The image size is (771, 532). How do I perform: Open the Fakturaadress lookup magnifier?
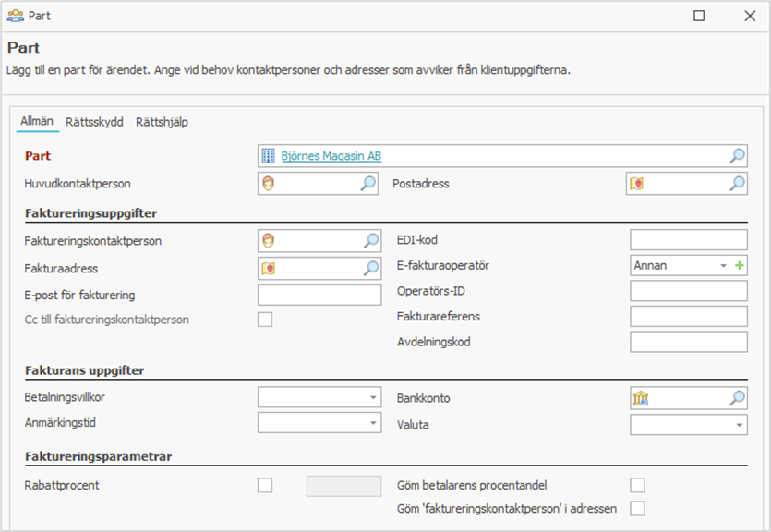369,269
